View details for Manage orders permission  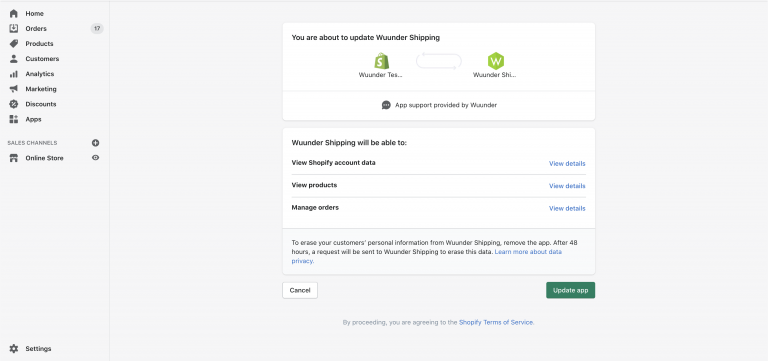567,208
